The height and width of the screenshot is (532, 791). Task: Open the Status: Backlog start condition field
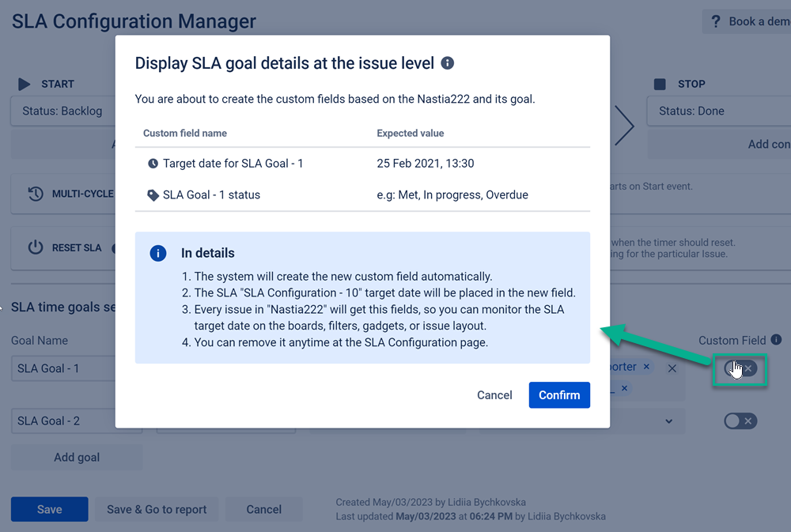pos(63,111)
